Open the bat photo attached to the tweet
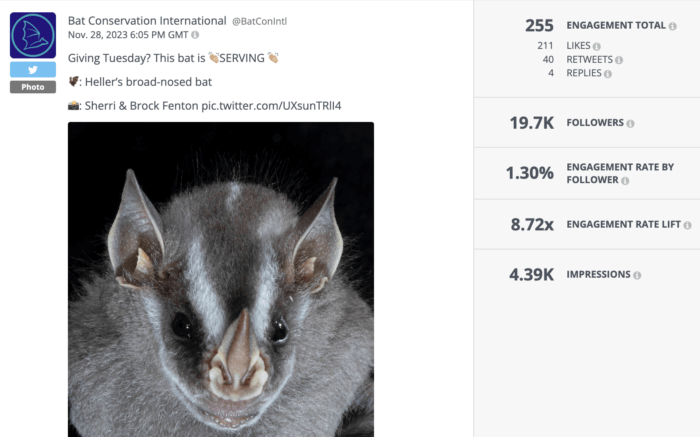700x437 pixels. (x=220, y=280)
